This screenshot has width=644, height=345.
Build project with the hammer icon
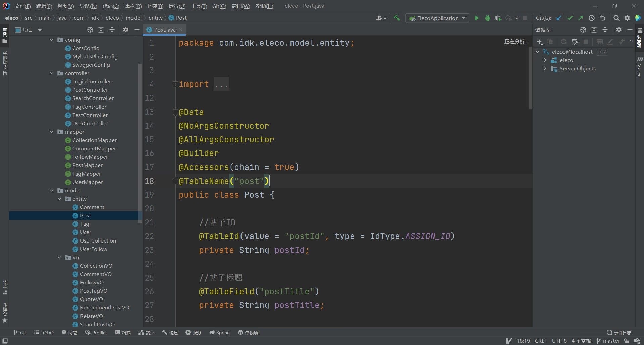397,18
